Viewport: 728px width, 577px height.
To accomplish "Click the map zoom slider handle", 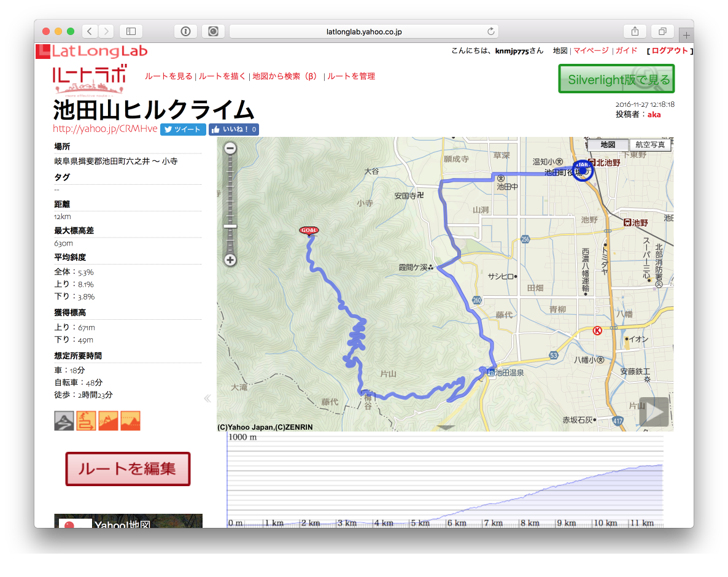I will point(230,227).
